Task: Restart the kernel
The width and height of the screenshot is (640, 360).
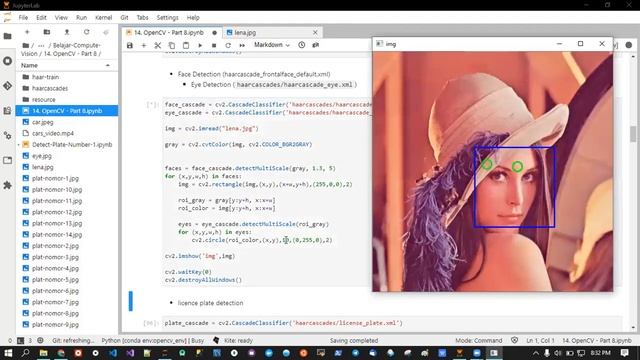Action: pos(228,45)
